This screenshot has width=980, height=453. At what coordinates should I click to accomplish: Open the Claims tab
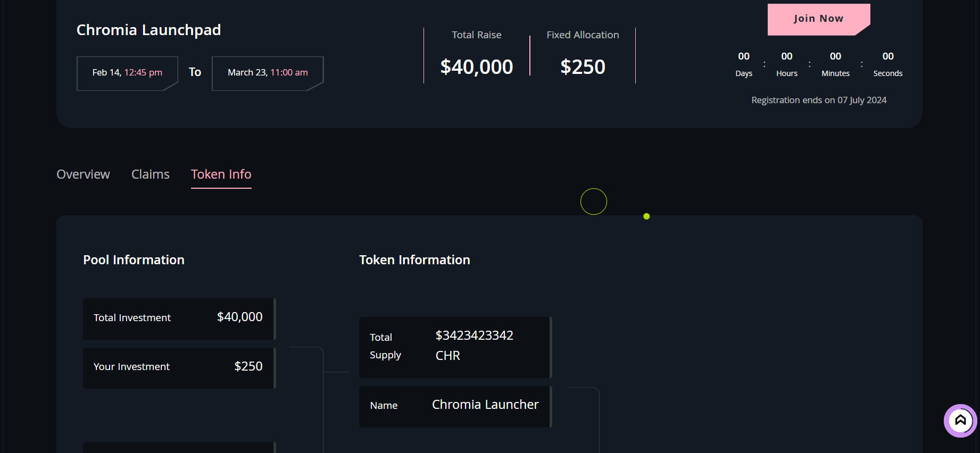150,174
